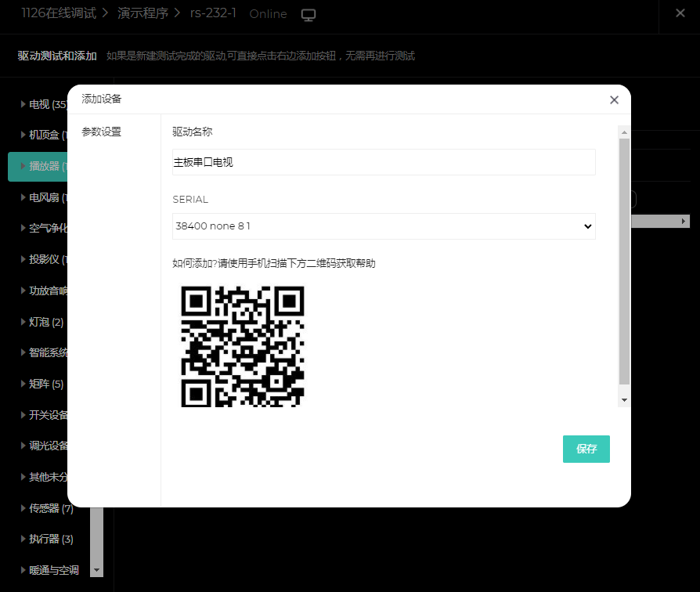Click the QR code help image
The image size is (700, 592).
click(243, 346)
